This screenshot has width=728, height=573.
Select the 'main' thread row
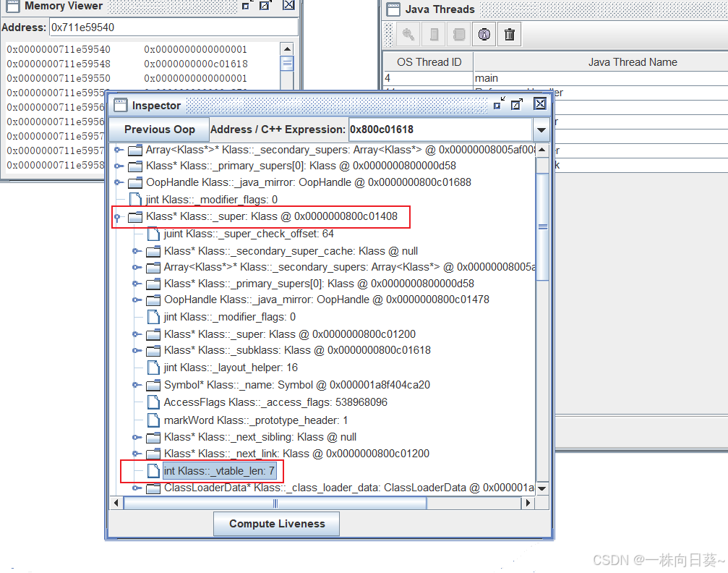[556, 78]
